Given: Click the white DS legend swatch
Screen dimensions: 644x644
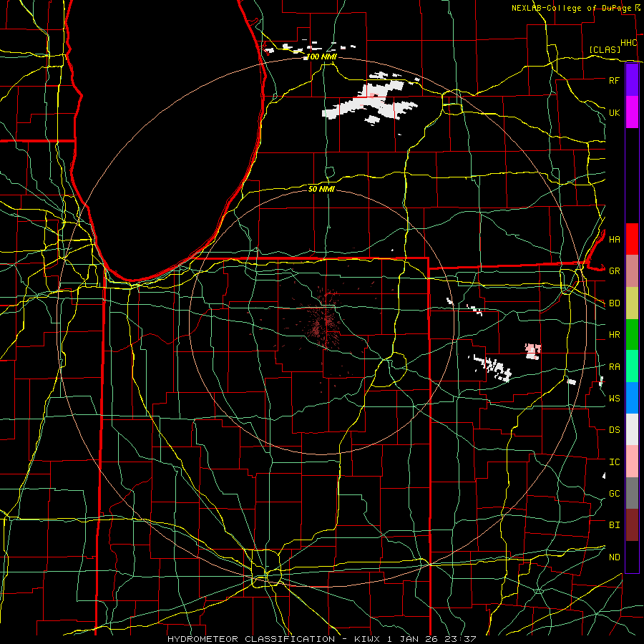Looking at the screenshot, I should tap(632, 429).
